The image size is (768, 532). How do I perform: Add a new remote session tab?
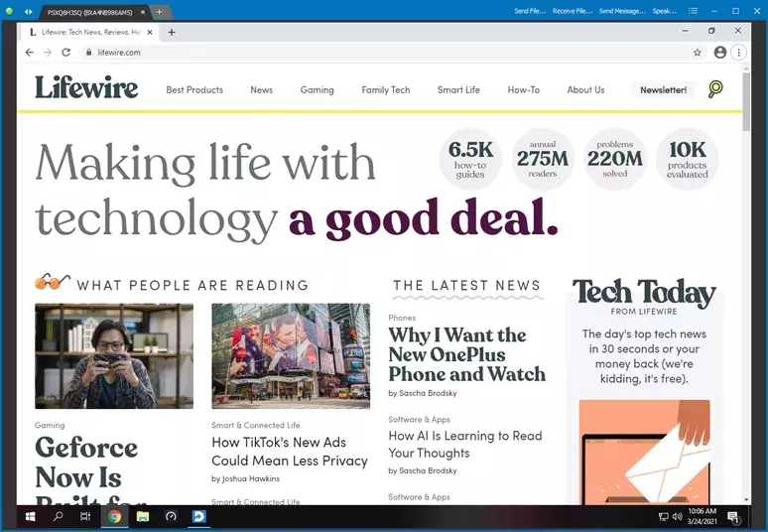[x=159, y=12]
